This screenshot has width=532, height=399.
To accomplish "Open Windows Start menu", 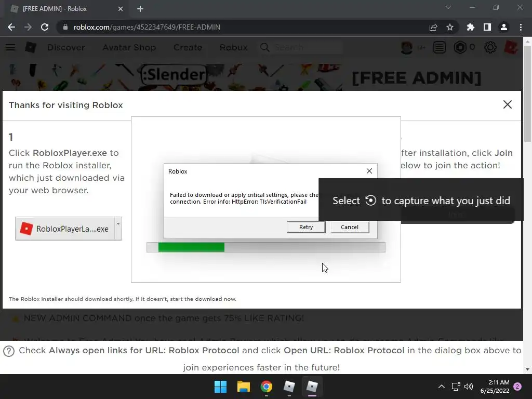I will tap(220, 387).
